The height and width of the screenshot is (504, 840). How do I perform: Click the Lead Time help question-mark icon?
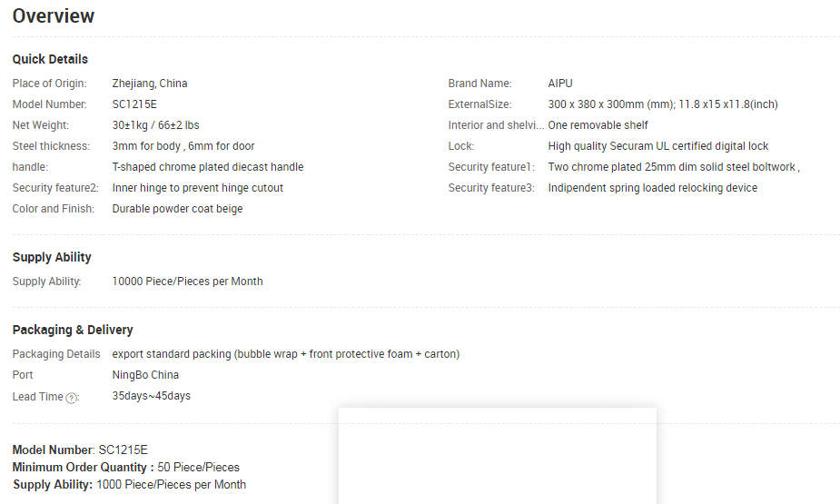click(x=72, y=398)
